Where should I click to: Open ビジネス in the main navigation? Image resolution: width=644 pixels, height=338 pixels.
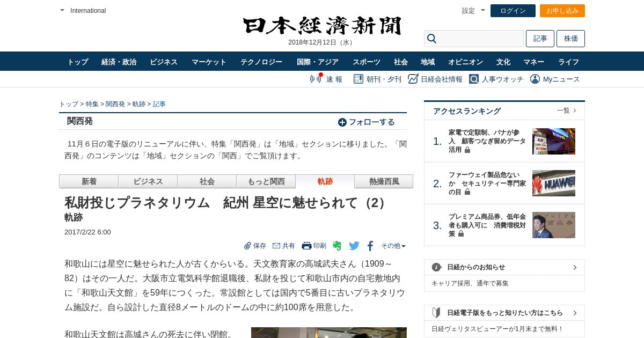(x=164, y=62)
